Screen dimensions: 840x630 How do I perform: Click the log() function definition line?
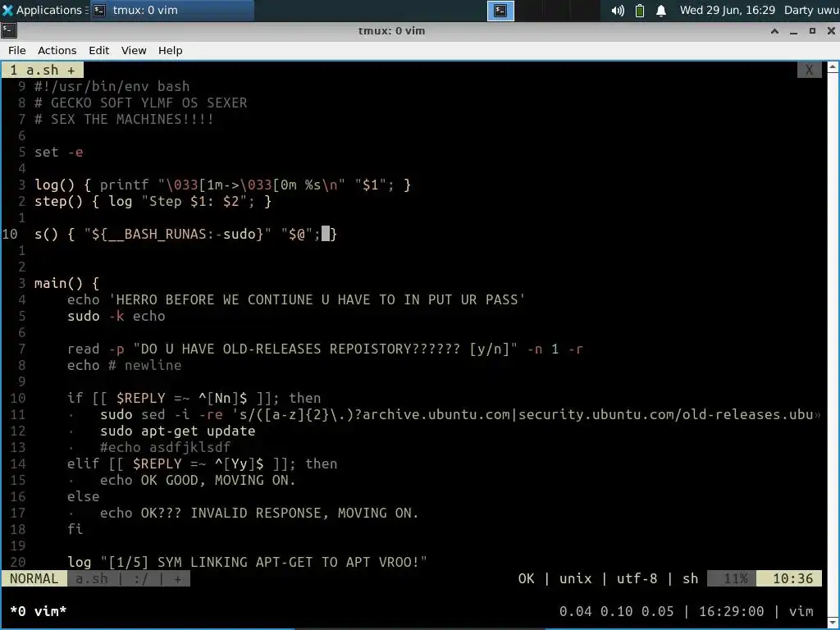[223, 185]
